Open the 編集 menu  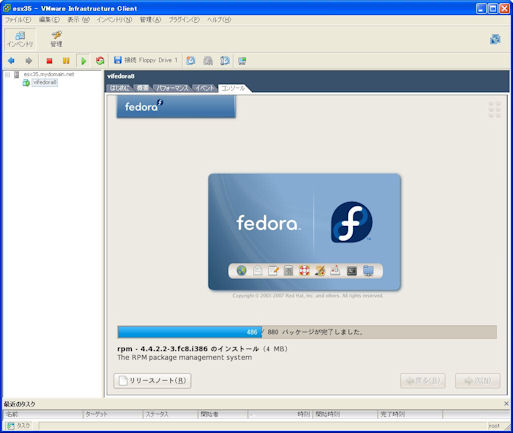coord(49,20)
